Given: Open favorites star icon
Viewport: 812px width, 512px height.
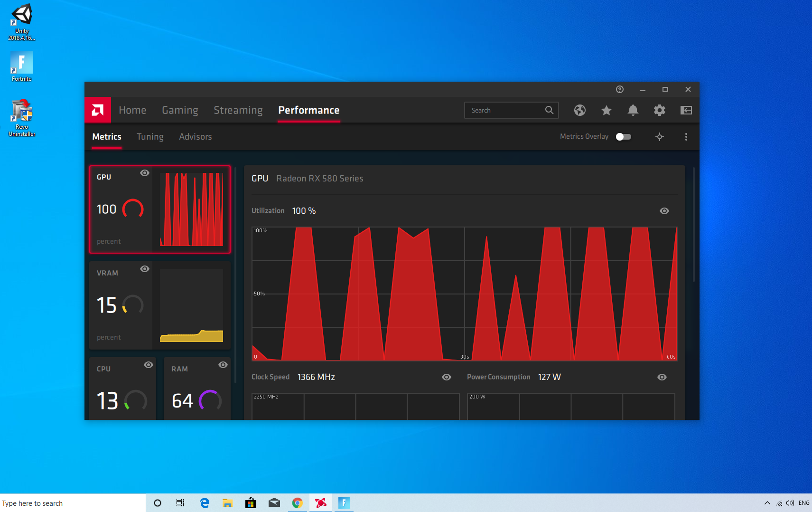Looking at the screenshot, I should [x=606, y=110].
